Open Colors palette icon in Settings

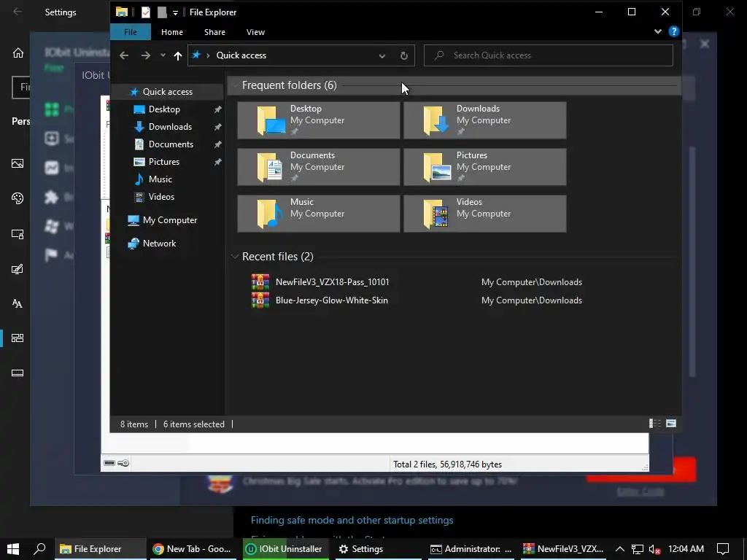[x=18, y=198]
